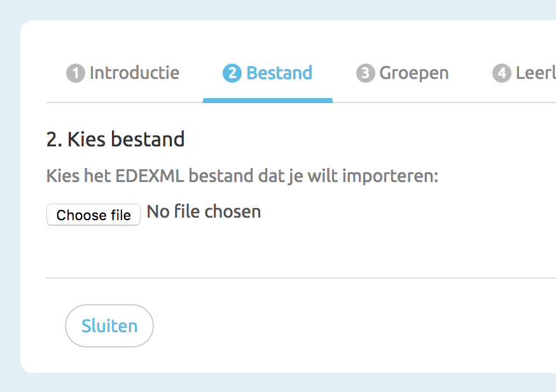
Task: Select the Bestand tab label
Action: click(x=279, y=73)
